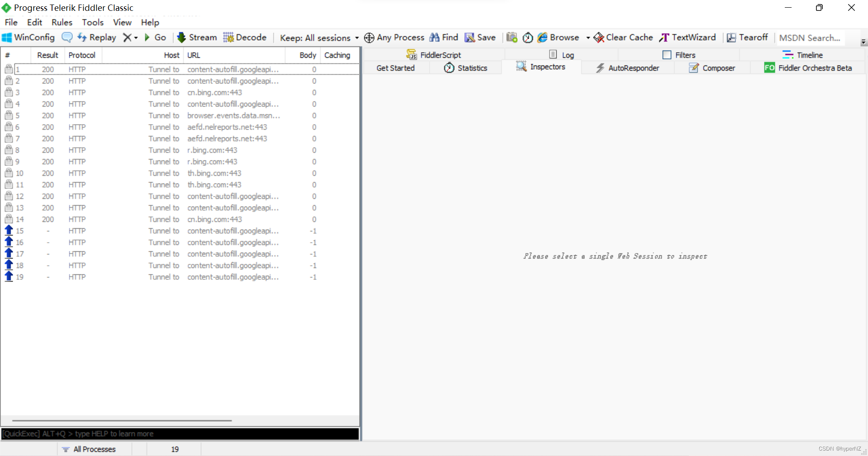
Task: Click the upload arrow icon of session 15
Action: click(x=9, y=230)
